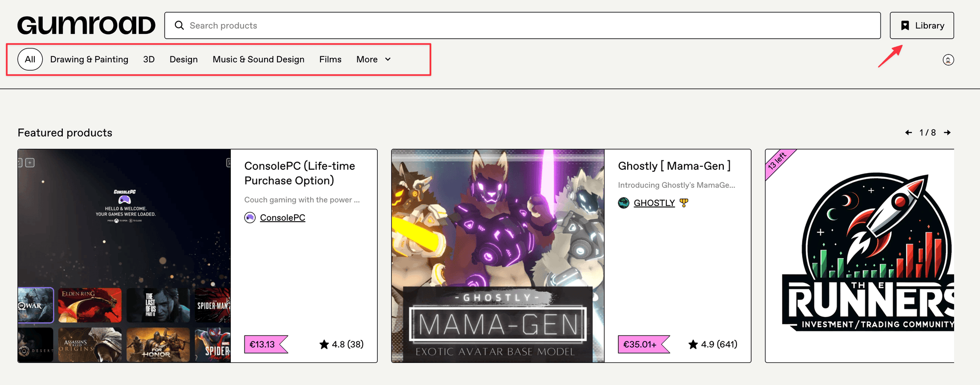Click the €13.13 price tag
Image resolution: width=980 pixels, height=385 pixels.
pos(266,344)
